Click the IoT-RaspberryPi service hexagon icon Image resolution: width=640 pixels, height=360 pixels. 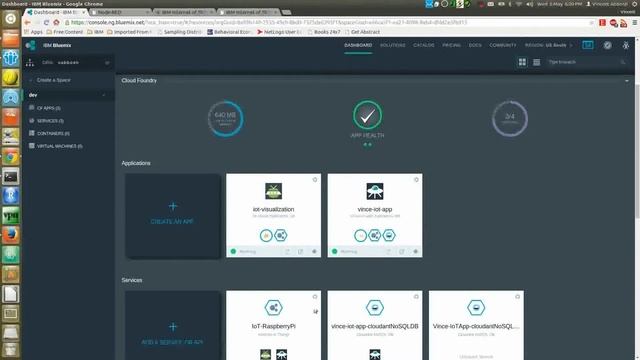pos(273,308)
